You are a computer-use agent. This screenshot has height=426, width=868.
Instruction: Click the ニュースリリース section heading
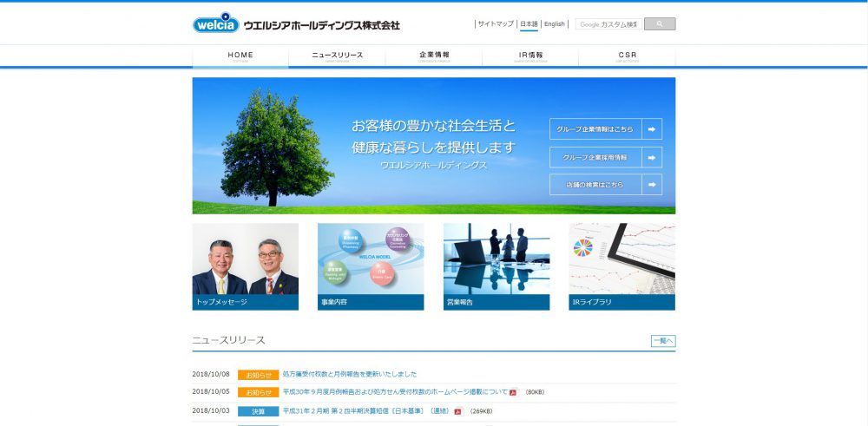pyautogui.click(x=228, y=340)
